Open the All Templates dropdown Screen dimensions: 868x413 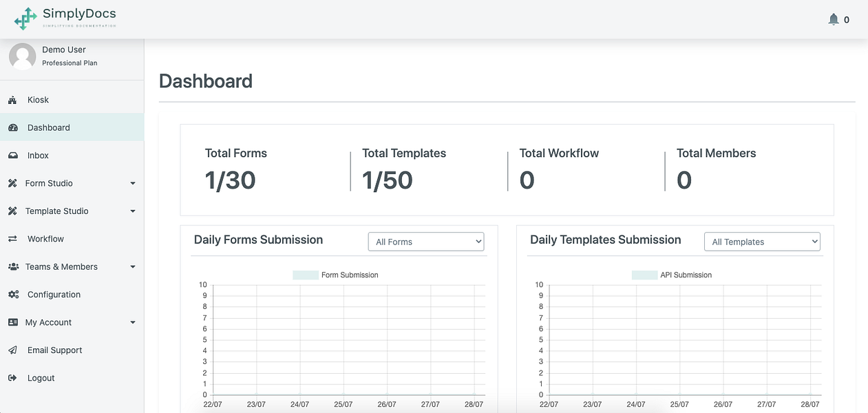tap(762, 242)
